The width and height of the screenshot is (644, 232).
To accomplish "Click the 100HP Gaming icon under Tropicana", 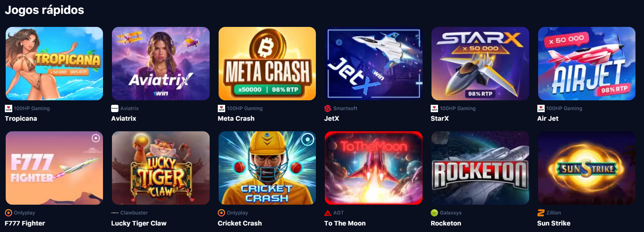I will [8, 108].
